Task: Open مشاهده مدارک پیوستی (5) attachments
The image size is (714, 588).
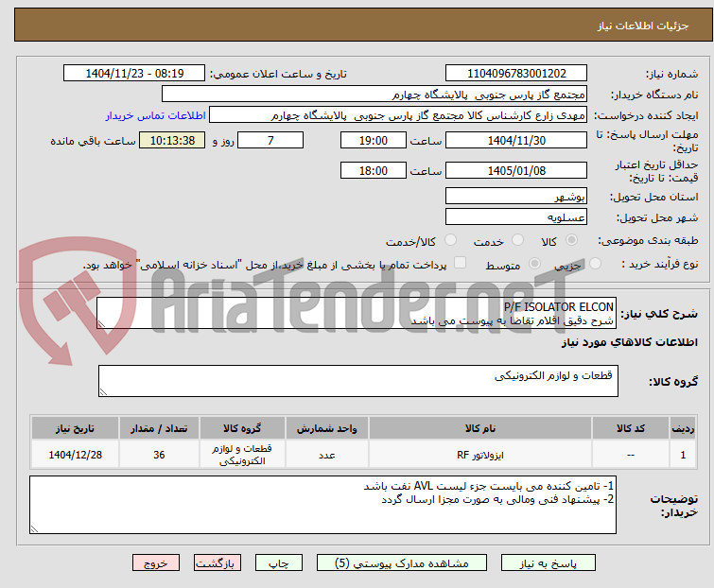Action: click(402, 563)
